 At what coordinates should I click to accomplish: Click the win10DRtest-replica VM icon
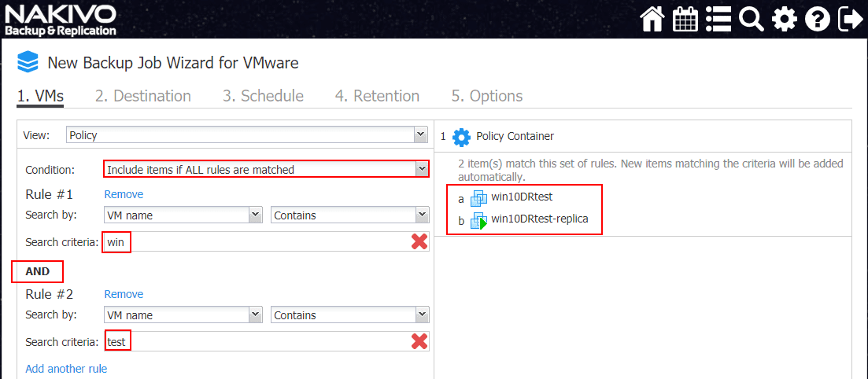click(x=478, y=220)
